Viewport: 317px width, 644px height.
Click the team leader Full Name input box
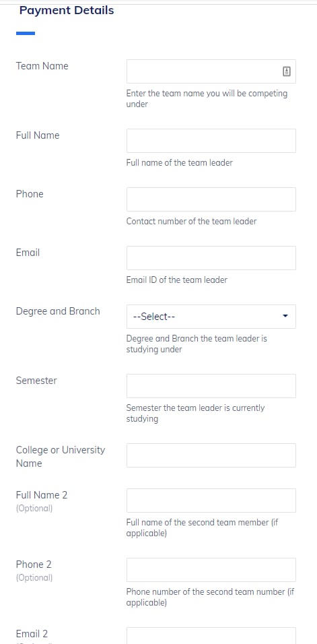coord(211,141)
